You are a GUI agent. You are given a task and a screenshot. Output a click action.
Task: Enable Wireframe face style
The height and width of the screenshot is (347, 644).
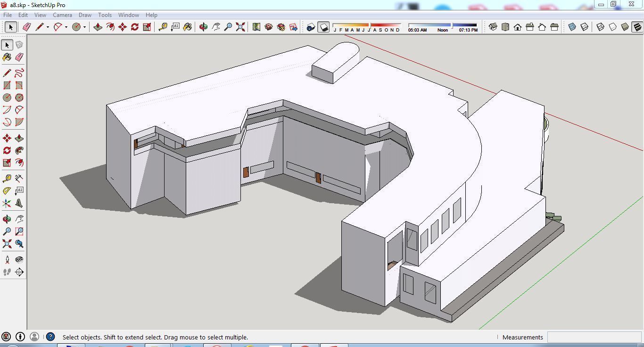coord(601,27)
